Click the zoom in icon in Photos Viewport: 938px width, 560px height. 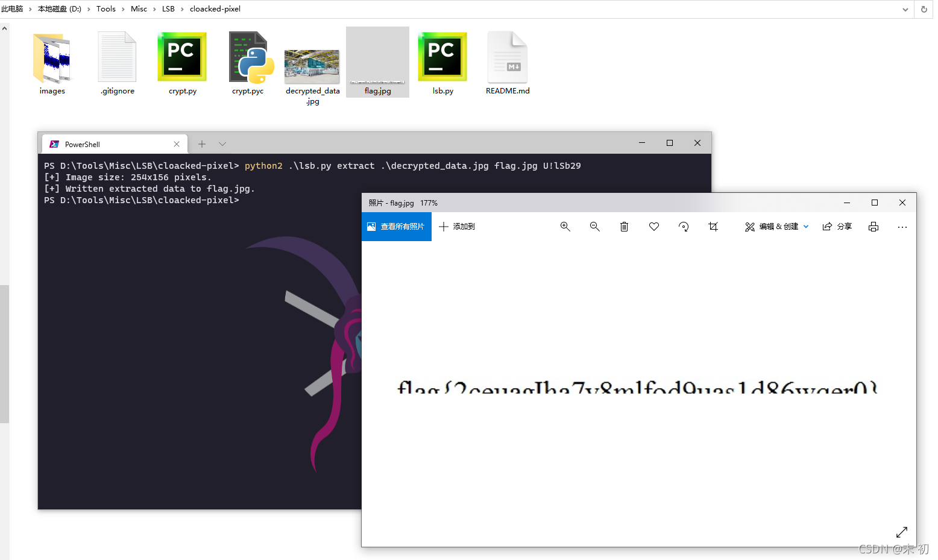click(565, 227)
